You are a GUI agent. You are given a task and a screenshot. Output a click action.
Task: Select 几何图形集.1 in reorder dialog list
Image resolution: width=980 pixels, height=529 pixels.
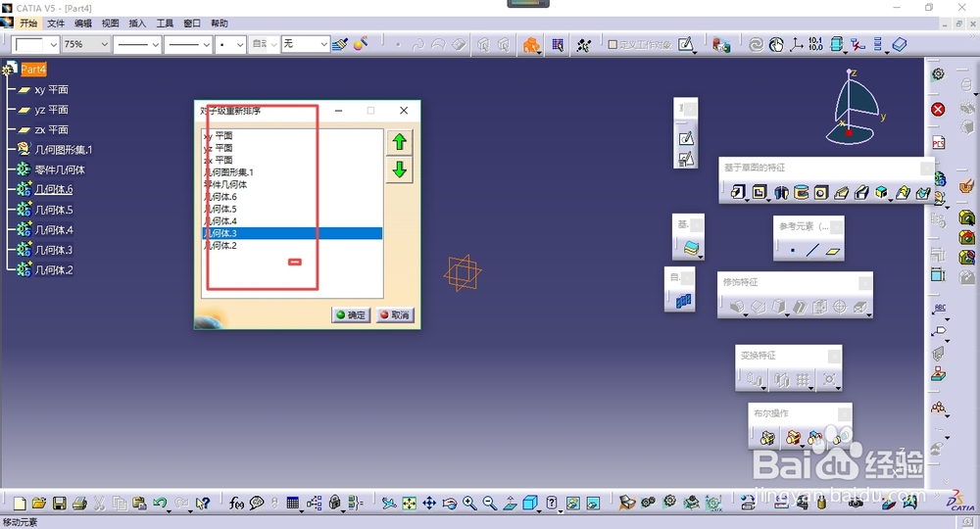[x=292, y=172]
